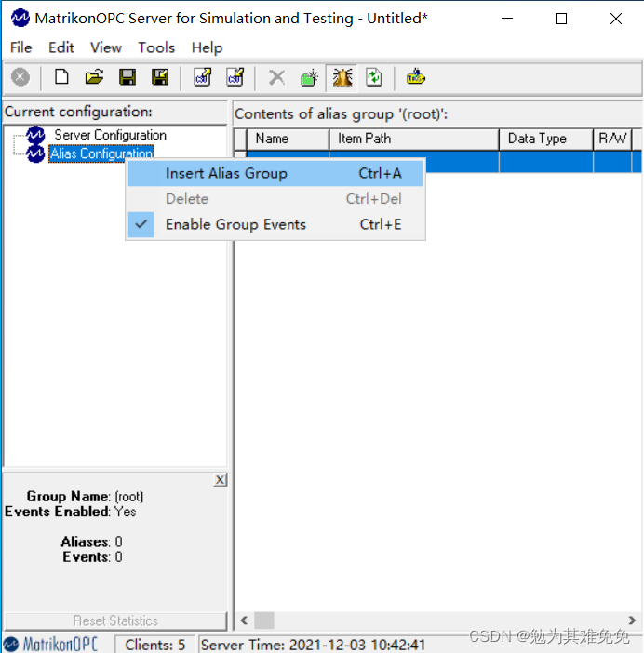Image resolution: width=644 pixels, height=653 pixels.
Task: Click the first CSV toolbar icon
Action: coord(203,77)
